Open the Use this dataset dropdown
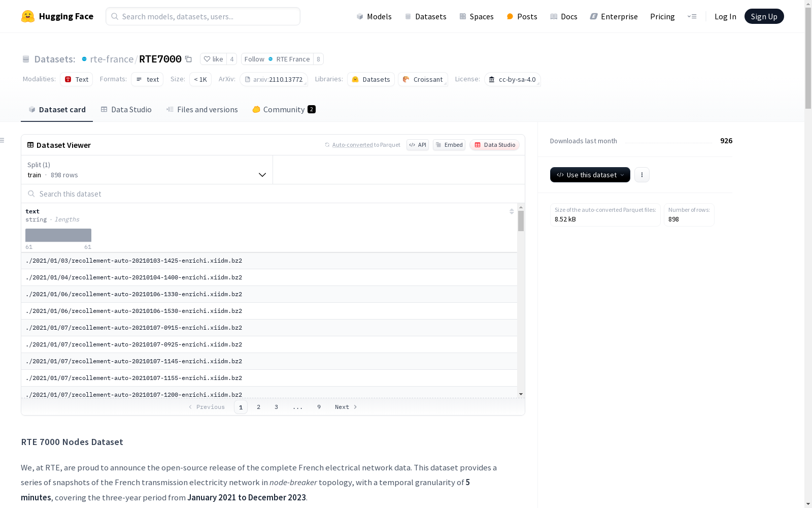Image resolution: width=812 pixels, height=508 pixels. pyautogui.click(x=590, y=175)
